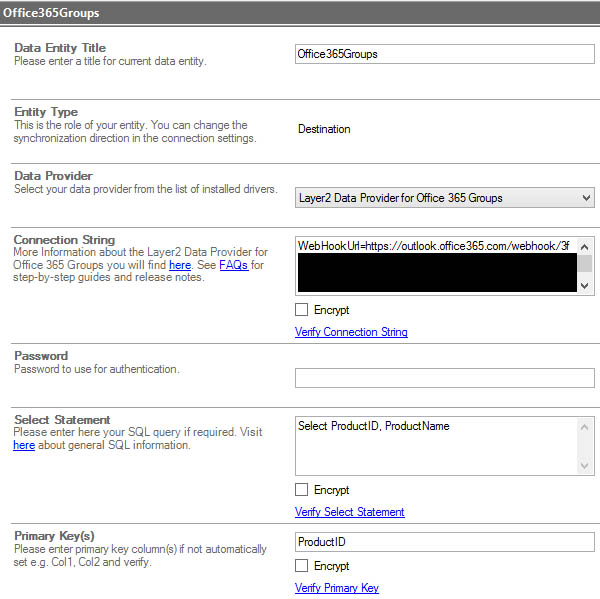Image resolution: width=600 pixels, height=599 pixels.
Task: Click the Verify Primary Key link
Action: [337, 588]
